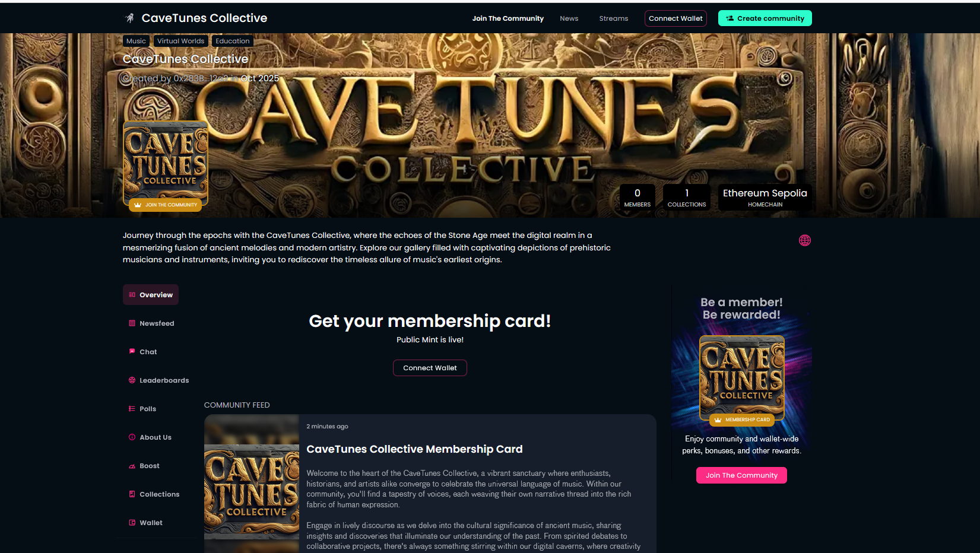Click the CaveTunes Collective Membership Card title
980x553 pixels.
pos(414,449)
